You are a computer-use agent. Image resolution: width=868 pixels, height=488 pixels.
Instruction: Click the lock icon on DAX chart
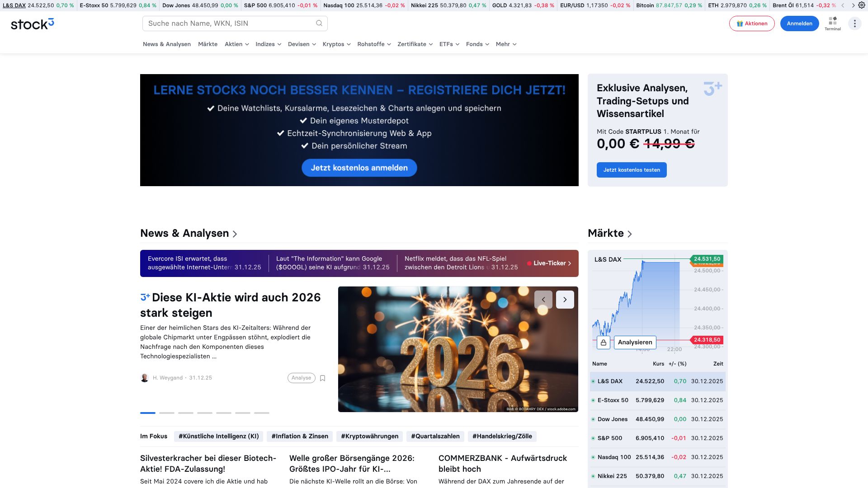pyautogui.click(x=604, y=343)
